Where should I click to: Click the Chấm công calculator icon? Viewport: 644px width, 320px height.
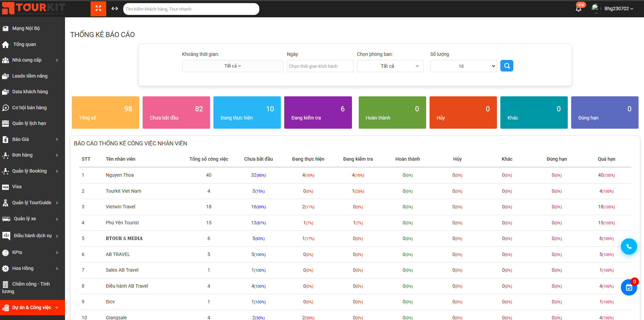[x=5, y=284]
